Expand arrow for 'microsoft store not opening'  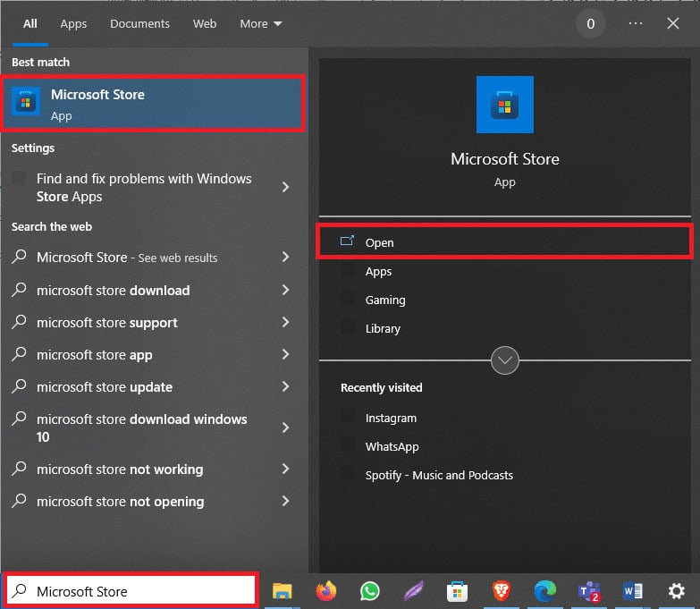point(286,501)
